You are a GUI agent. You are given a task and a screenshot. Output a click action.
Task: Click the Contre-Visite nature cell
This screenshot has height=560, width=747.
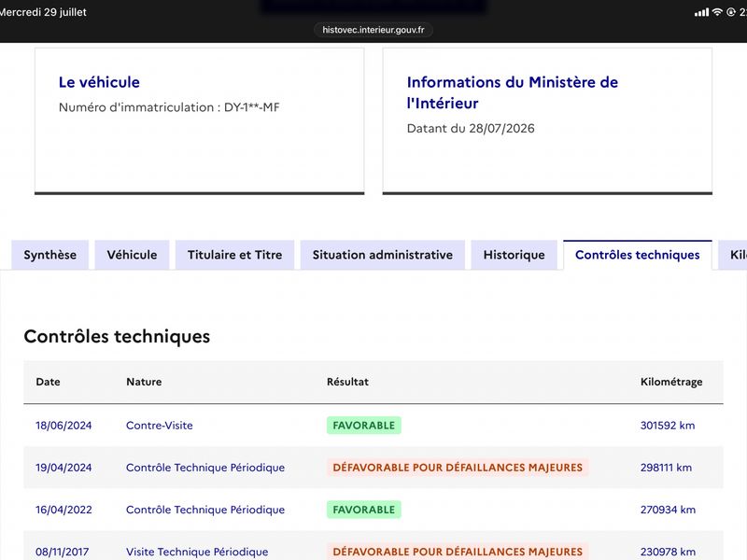[x=160, y=426]
